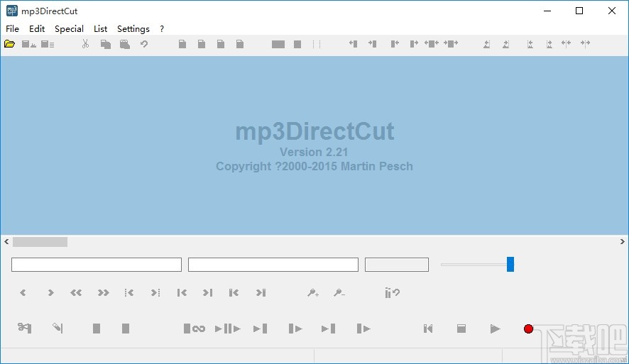
Task: Click the gray play triangle button
Action: point(495,329)
